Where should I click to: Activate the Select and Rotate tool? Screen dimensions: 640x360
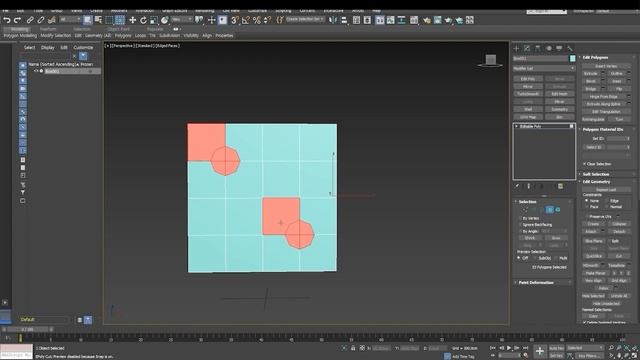(143, 20)
